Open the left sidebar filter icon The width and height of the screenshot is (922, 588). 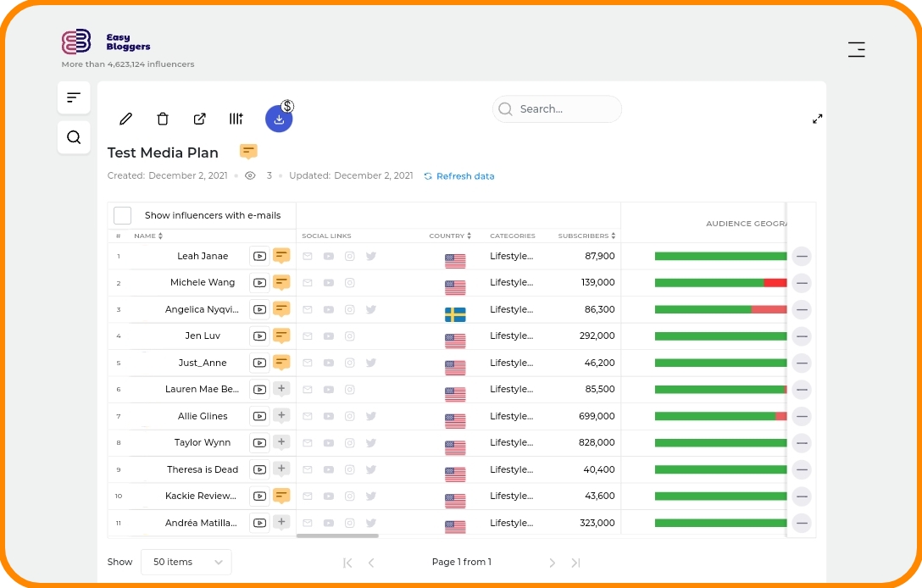(x=74, y=97)
